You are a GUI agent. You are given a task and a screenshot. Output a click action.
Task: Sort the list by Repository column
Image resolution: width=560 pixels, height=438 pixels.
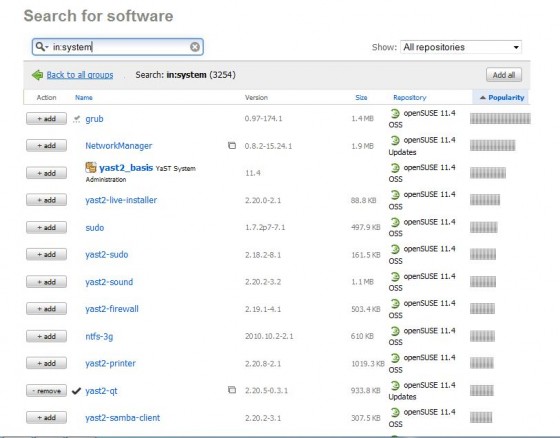(410, 98)
